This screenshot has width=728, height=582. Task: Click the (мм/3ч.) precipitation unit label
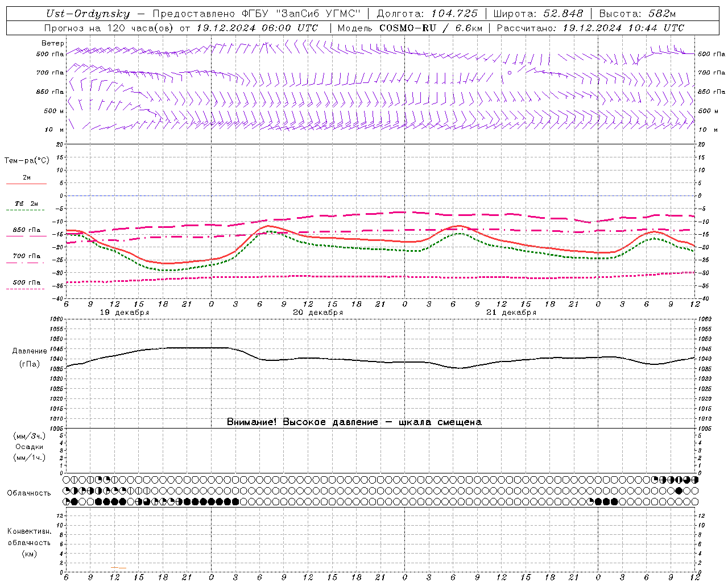30,436
